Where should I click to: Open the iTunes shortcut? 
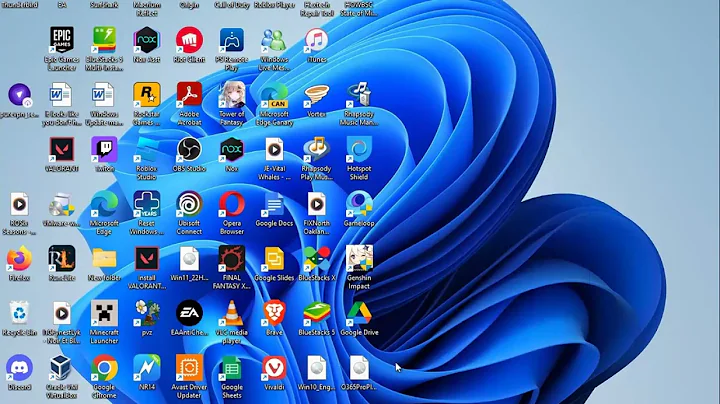click(316, 40)
